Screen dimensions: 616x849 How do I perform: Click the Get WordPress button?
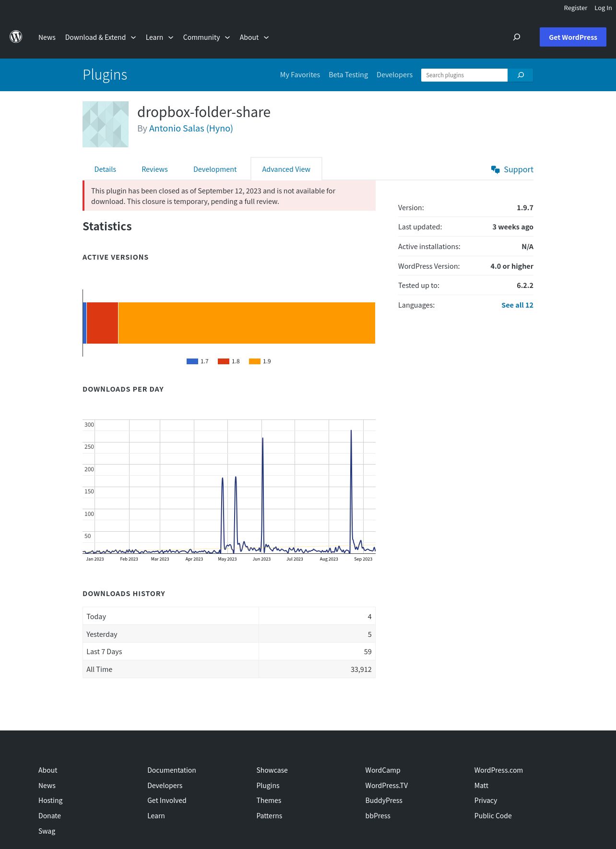[573, 37]
